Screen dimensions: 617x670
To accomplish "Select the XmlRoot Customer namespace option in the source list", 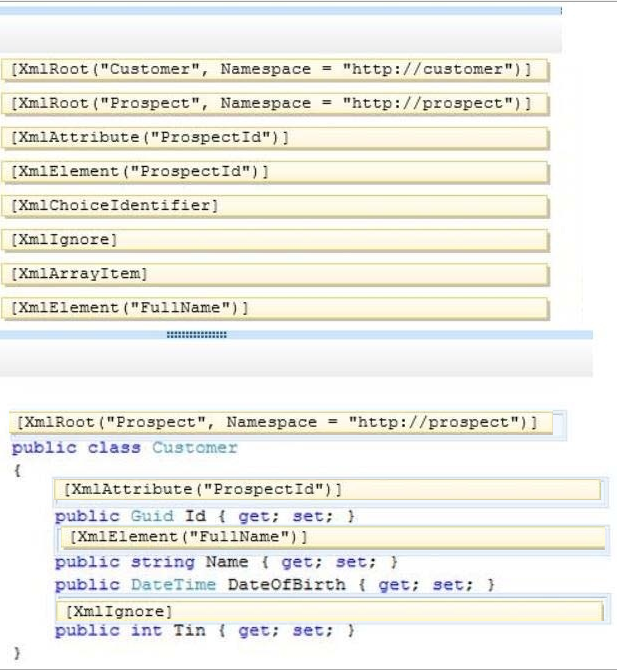I will pos(275,70).
